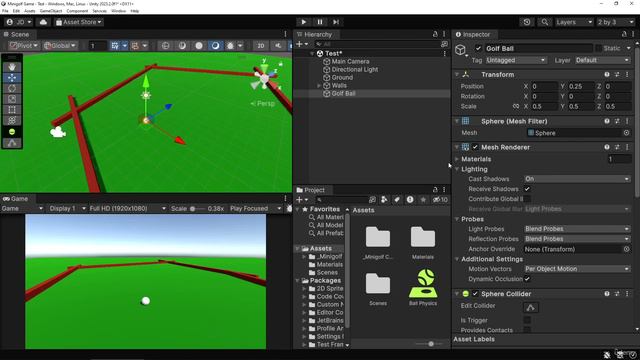The image size is (640, 360).
Task: Select the Transform tool
Action: pyautogui.click(x=12, y=120)
